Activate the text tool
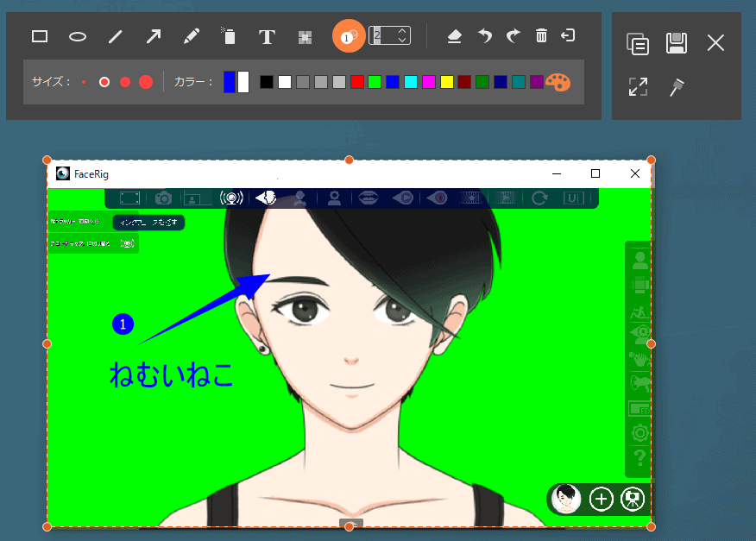The width and height of the screenshot is (756, 541). (x=267, y=36)
